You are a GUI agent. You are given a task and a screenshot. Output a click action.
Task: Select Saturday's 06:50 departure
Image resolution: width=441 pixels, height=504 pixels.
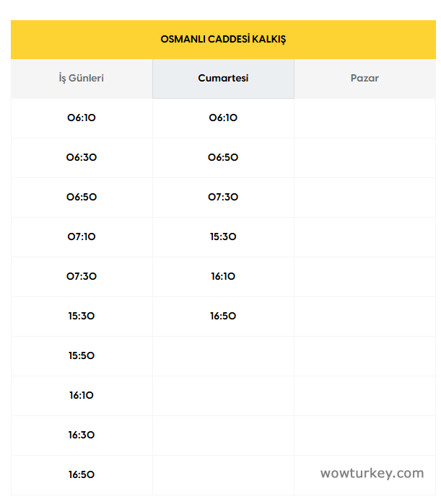click(x=223, y=157)
